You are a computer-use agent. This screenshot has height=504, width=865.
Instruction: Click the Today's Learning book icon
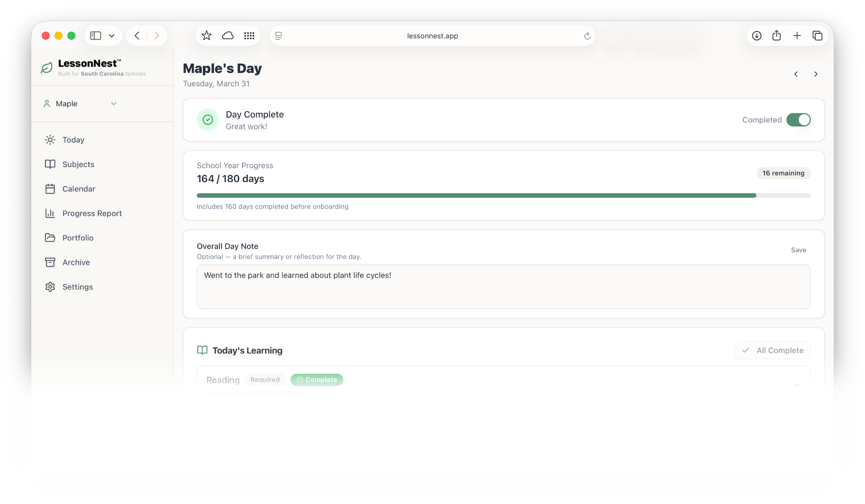click(x=202, y=350)
